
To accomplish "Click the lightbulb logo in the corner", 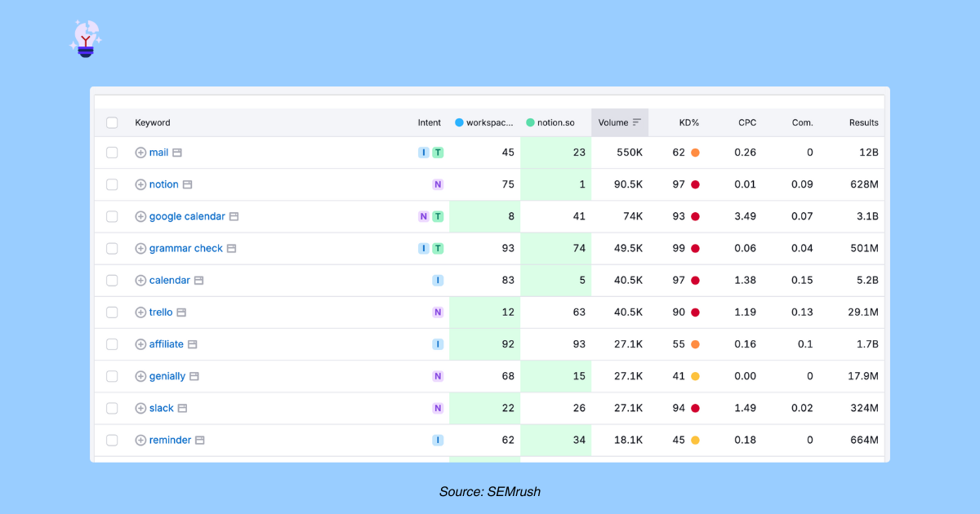I will tap(86, 38).
